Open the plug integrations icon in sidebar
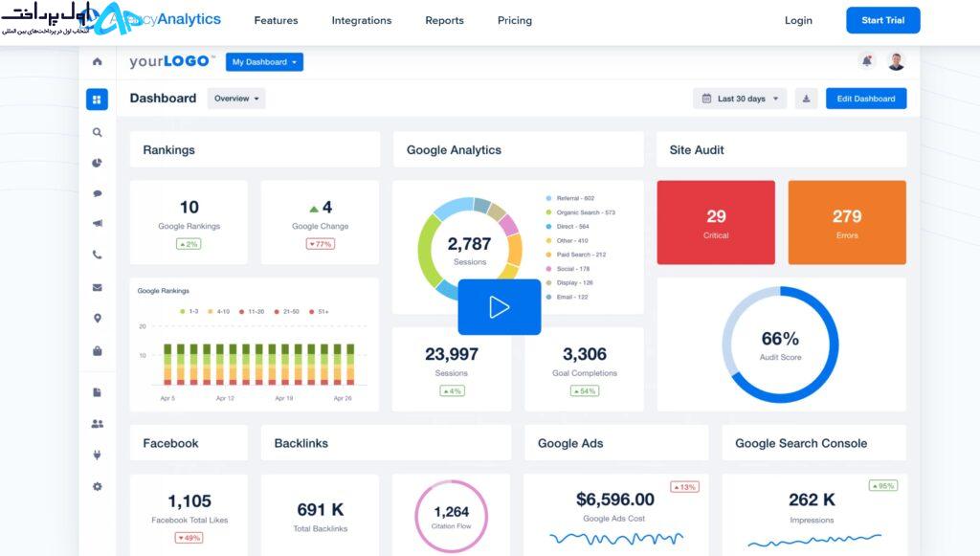 [x=97, y=455]
